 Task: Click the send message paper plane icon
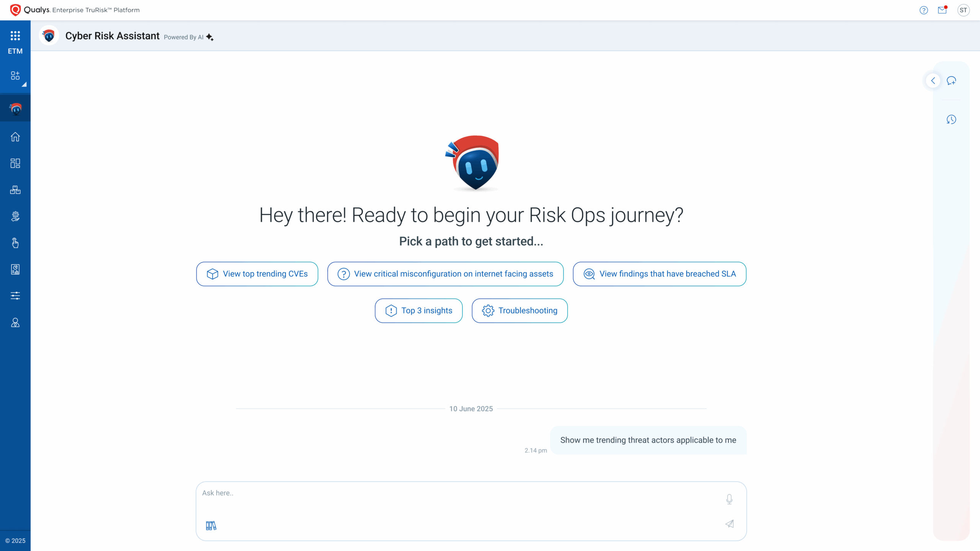[x=729, y=524]
